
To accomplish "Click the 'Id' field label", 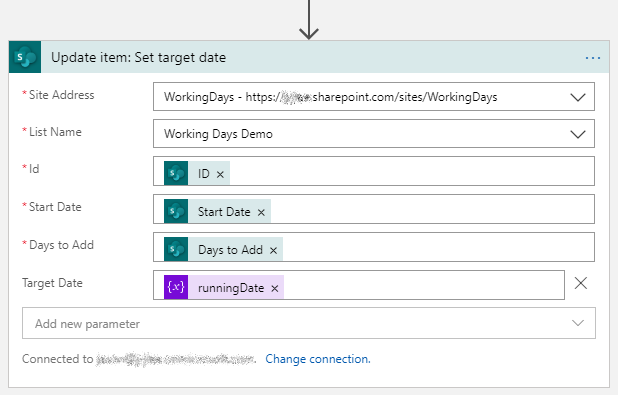I will point(34,169).
